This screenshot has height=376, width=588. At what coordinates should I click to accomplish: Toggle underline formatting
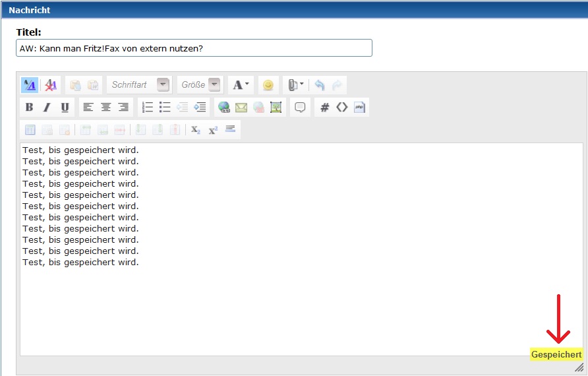[65, 108]
